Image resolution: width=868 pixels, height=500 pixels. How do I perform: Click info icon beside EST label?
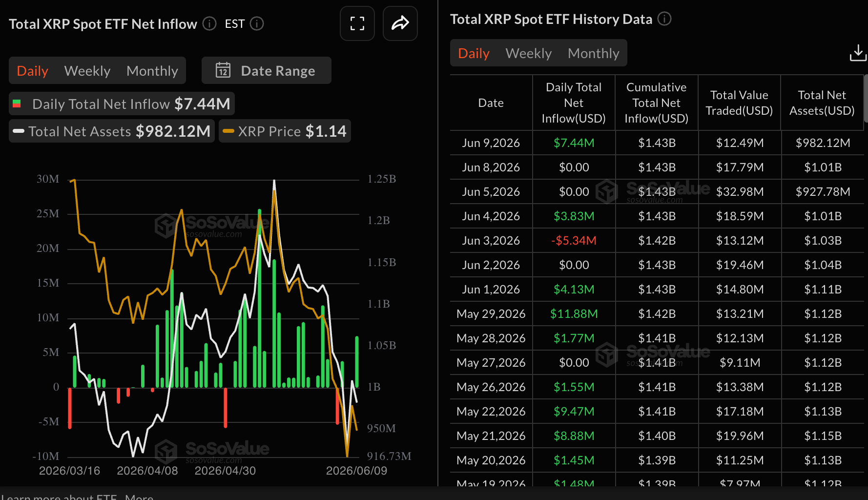[257, 23]
